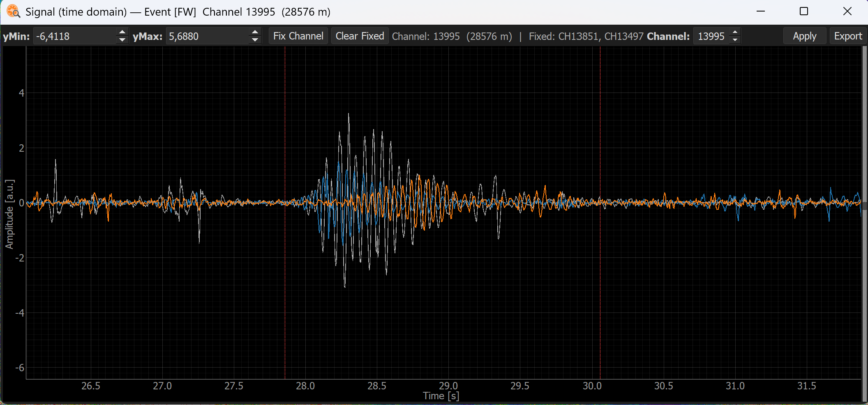Click the yMin value input field
The width and height of the screenshot is (868, 405).
[75, 36]
